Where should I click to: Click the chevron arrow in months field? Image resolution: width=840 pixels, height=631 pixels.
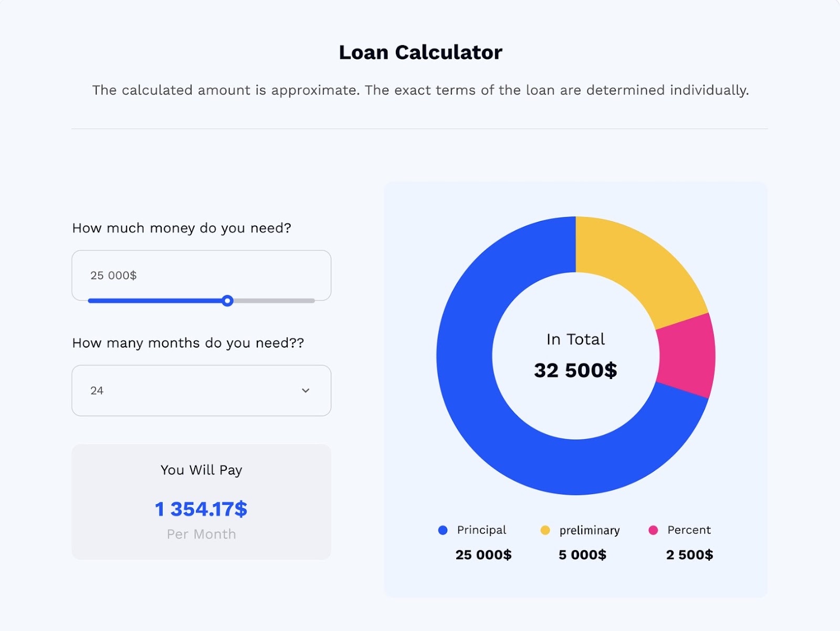pos(306,391)
